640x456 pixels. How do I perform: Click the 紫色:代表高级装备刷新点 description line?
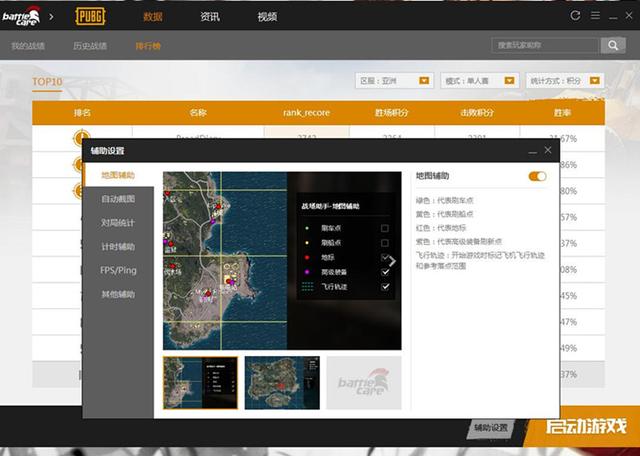(x=459, y=242)
